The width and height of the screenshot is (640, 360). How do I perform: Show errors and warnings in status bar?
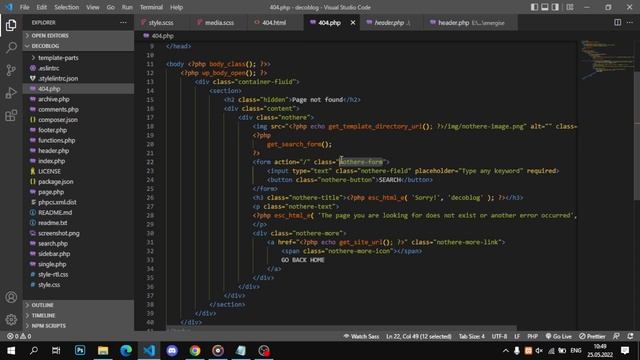click(x=19, y=336)
